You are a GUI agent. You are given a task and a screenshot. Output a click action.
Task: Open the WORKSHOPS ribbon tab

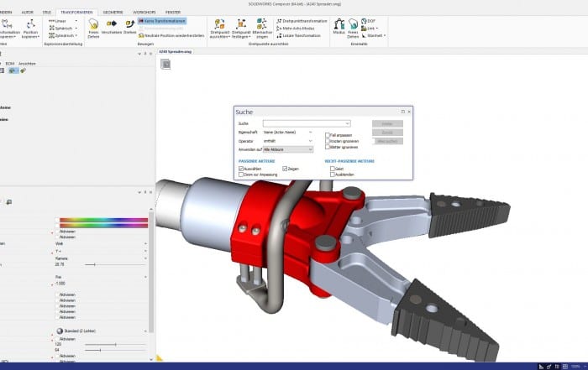pyautogui.click(x=144, y=13)
